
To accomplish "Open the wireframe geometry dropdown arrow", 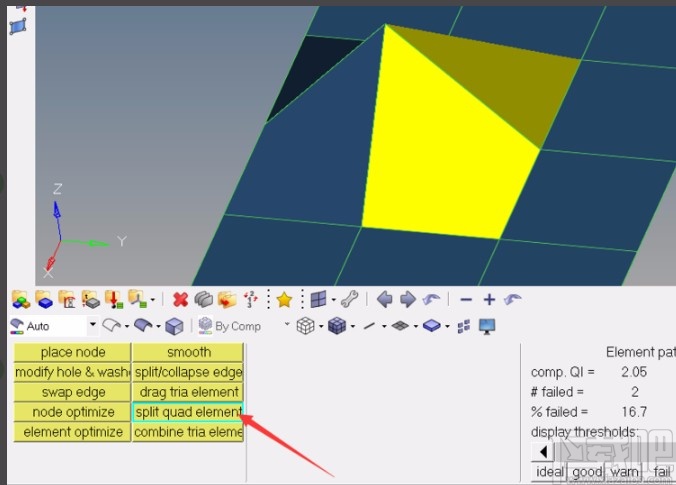I will pos(127,326).
